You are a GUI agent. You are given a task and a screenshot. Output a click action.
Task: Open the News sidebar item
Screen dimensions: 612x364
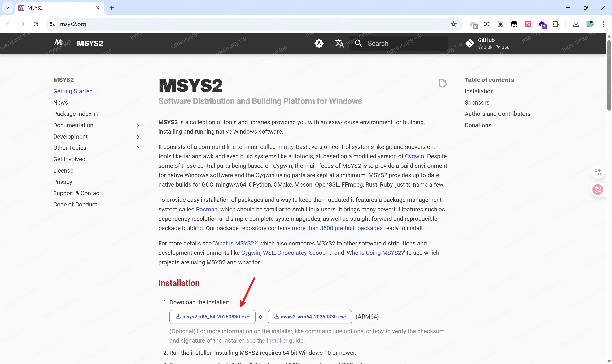60,102
